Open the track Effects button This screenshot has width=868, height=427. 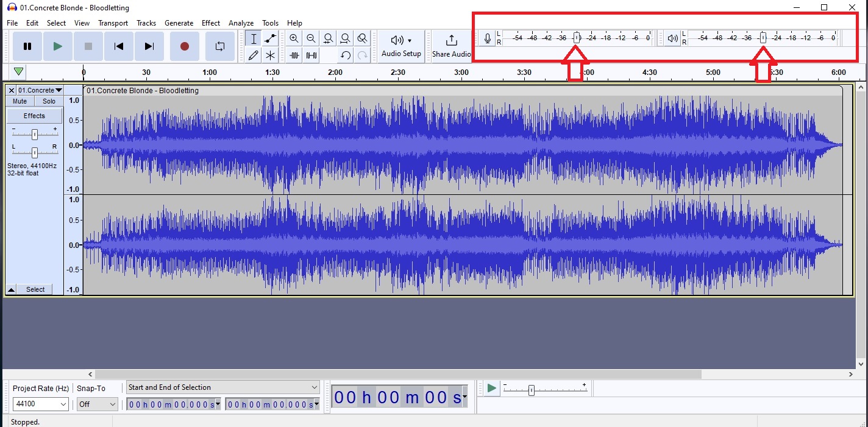(34, 116)
